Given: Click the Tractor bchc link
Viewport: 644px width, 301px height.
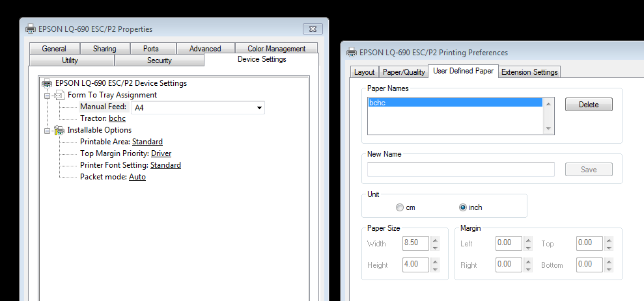Looking at the screenshot, I should click(117, 118).
